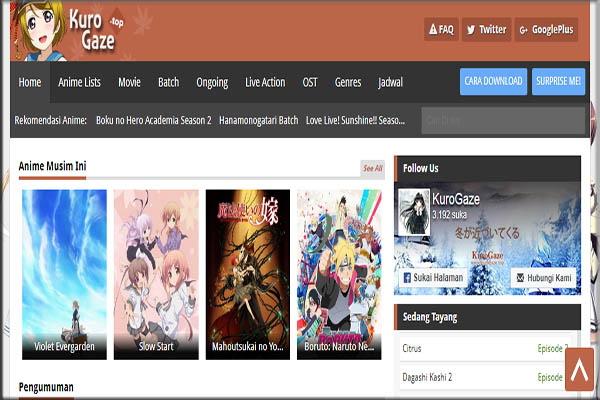600x400 pixels.
Task: Open the FAQ button with warning icon
Action: (x=441, y=29)
